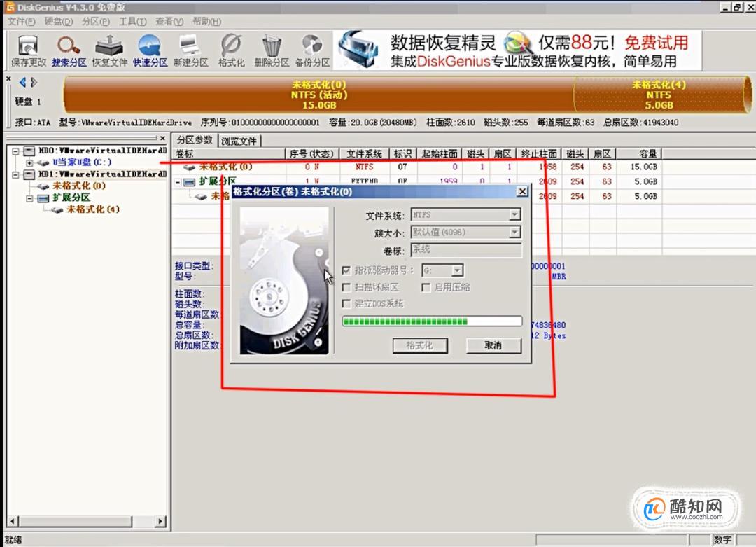Click the Quick Partition (快速分区) icon

(x=150, y=51)
